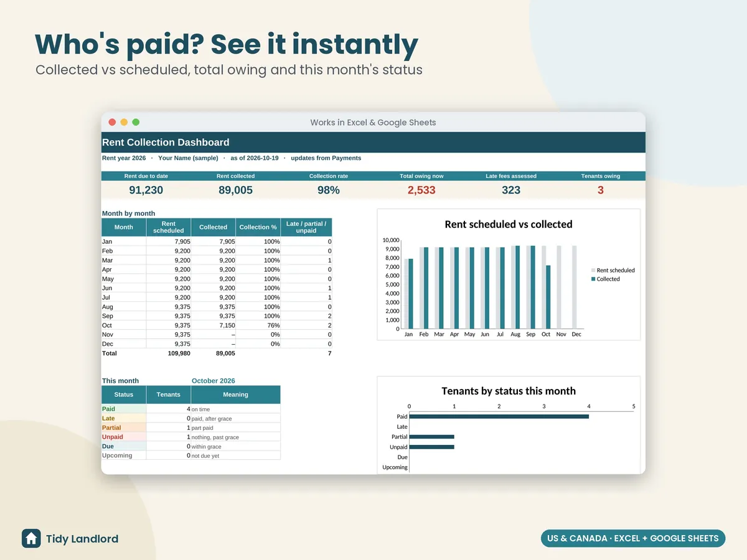
Task: Select the Dec row label in table
Action: pyautogui.click(x=108, y=344)
